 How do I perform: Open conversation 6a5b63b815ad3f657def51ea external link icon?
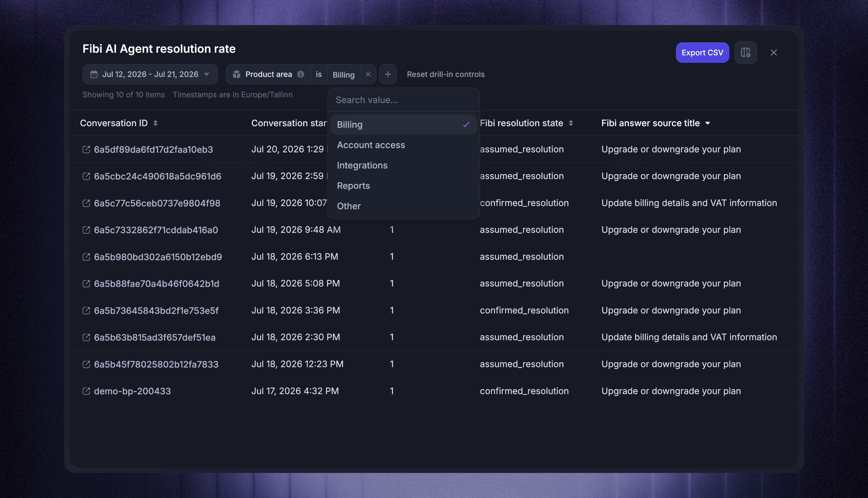[x=86, y=337]
